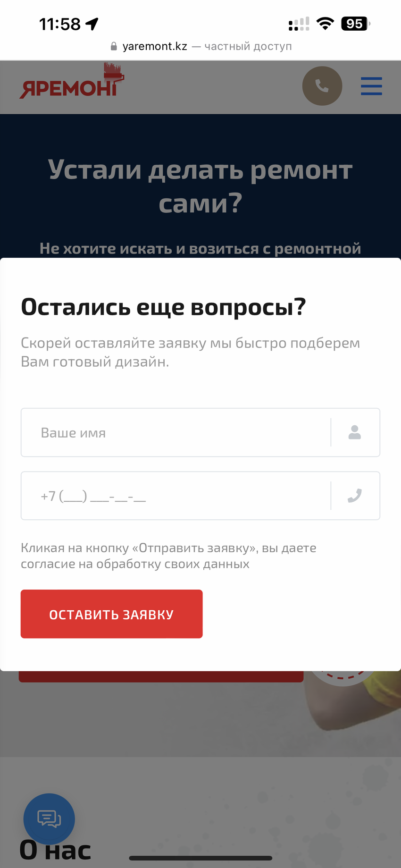
Task: Tap the battery indicator showing 95
Action: [355, 23]
